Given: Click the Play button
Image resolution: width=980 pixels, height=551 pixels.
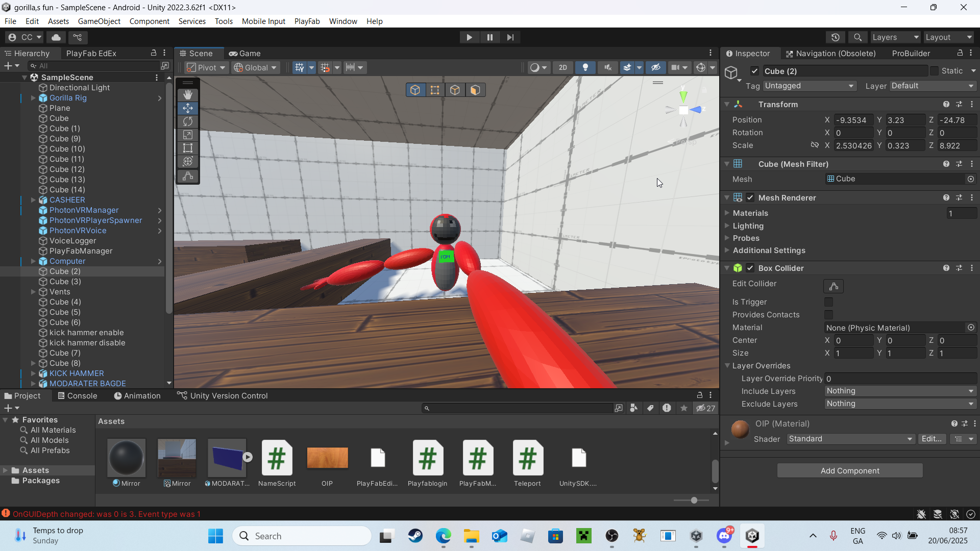Looking at the screenshot, I should tap(469, 37).
